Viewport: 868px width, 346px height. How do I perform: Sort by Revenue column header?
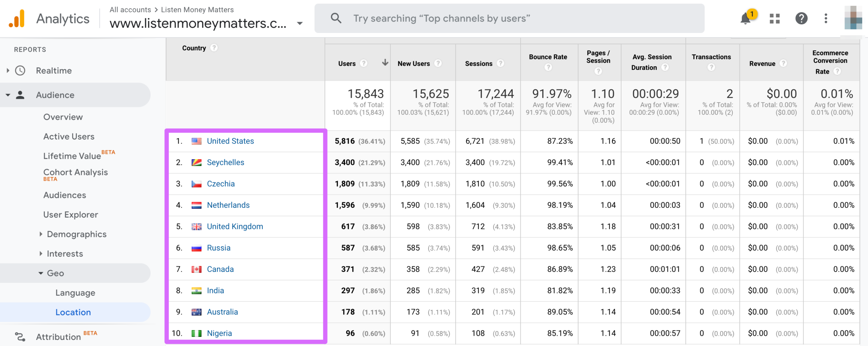[762, 63]
